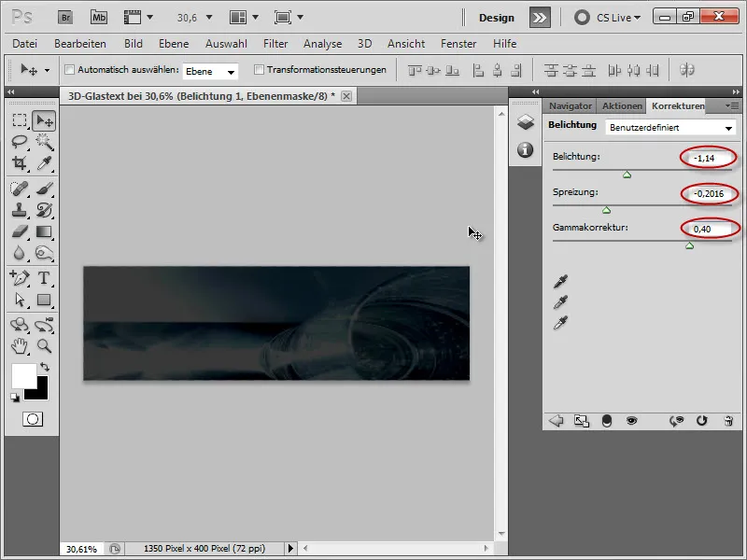The image size is (747, 560).
Task: Show more workspaces via double-arrow button
Action: 540,18
